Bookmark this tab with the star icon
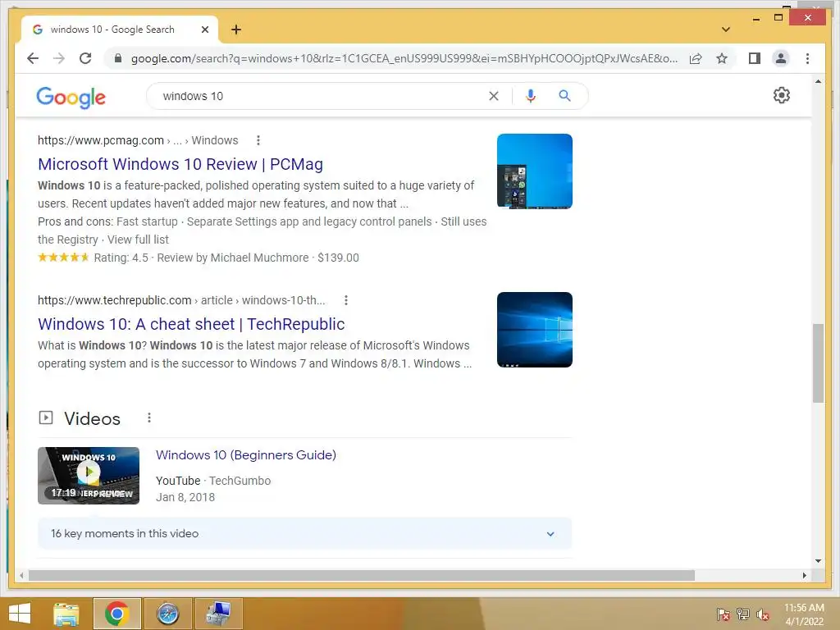This screenshot has width=840, height=630. pyautogui.click(x=722, y=58)
